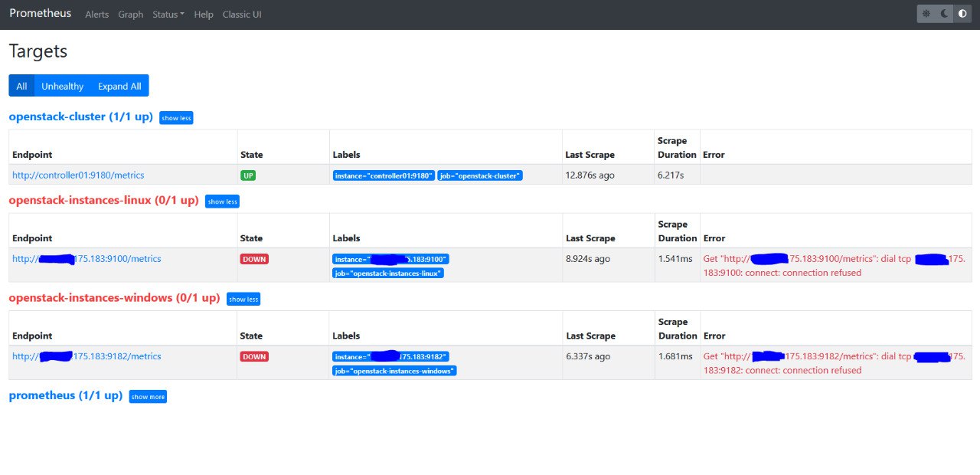
Task: Click the instance="controller01:9180" label badge
Action: point(384,175)
